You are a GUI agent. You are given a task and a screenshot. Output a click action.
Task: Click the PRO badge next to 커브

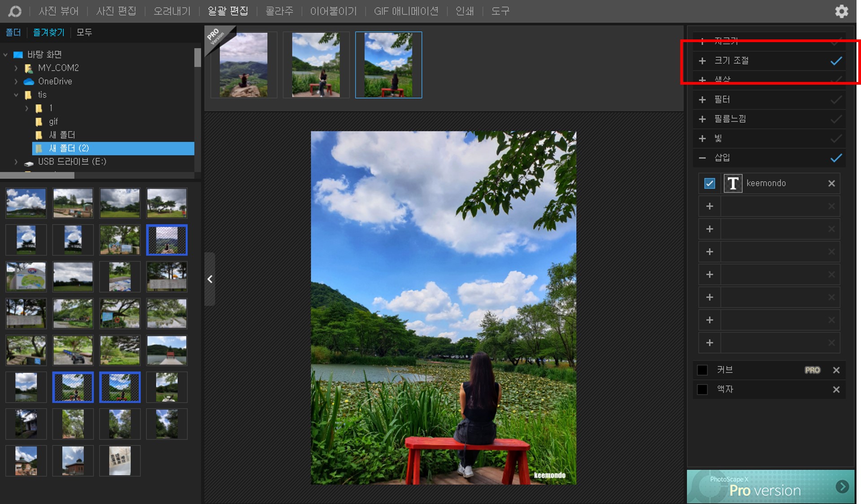click(x=812, y=370)
